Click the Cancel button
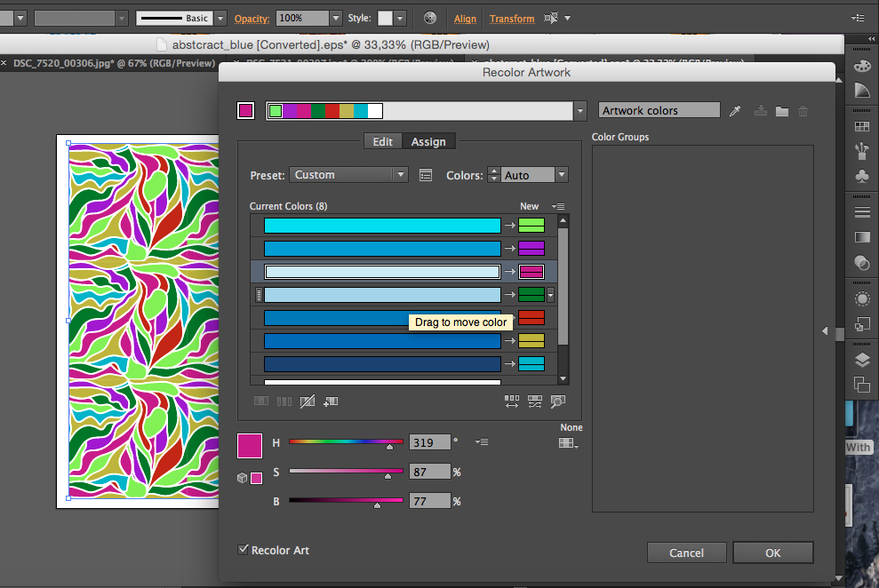The width and height of the screenshot is (879, 588). (x=686, y=552)
